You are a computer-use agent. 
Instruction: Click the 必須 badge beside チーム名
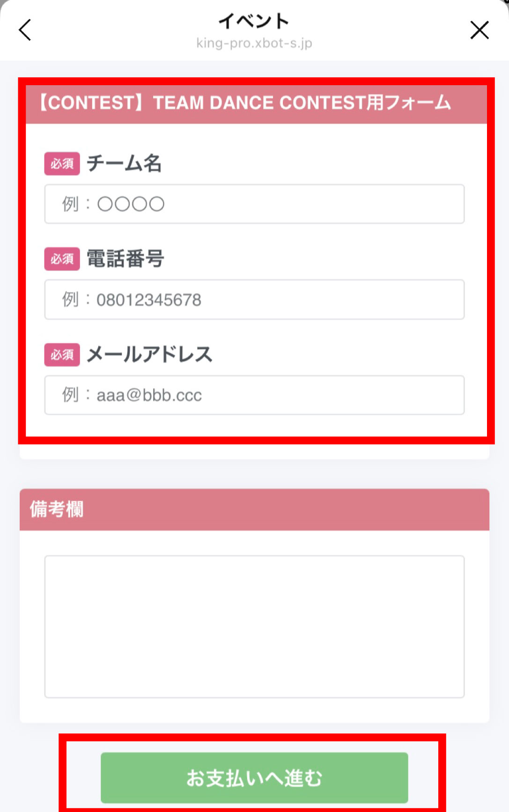(x=62, y=164)
